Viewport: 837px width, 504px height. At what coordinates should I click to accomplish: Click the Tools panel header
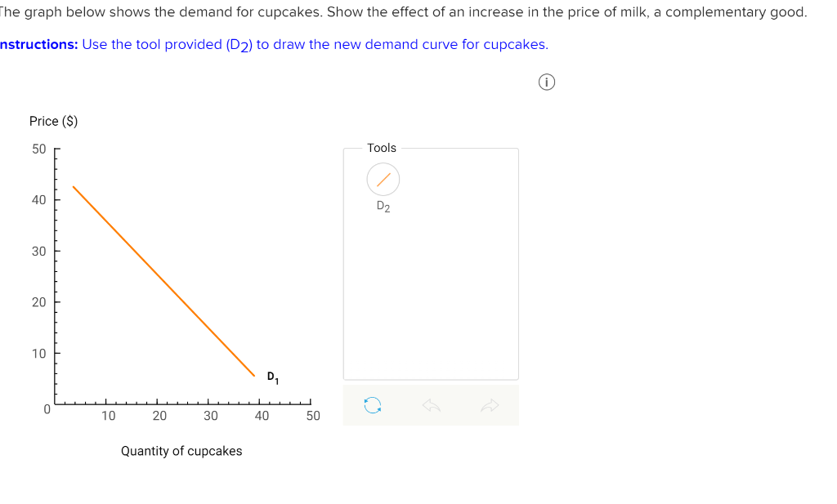click(x=383, y=148)
